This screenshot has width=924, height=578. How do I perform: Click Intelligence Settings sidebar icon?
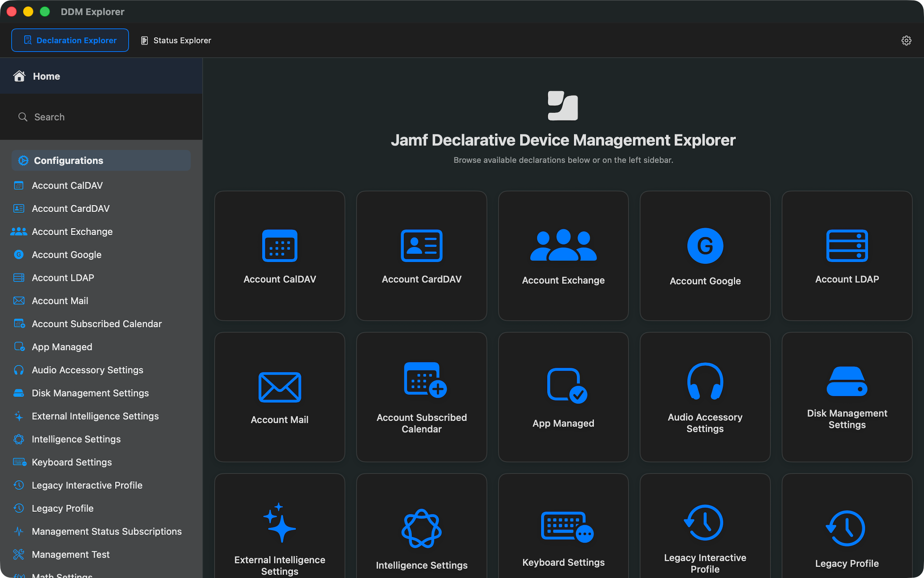pos(19,439)
